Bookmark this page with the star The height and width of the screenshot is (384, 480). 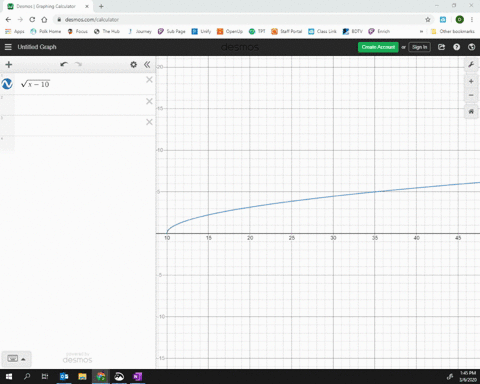(x=428, y=20)
